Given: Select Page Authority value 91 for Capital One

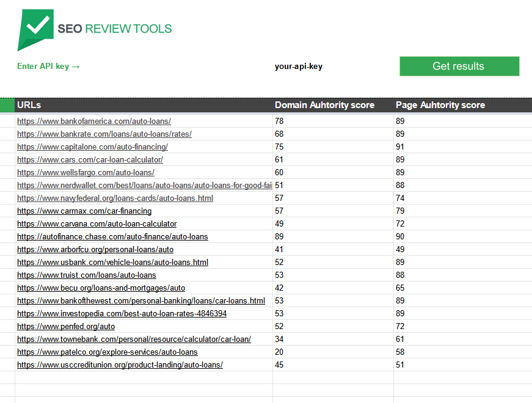Looking at the screenshot, I should click(x=400, y=147).
